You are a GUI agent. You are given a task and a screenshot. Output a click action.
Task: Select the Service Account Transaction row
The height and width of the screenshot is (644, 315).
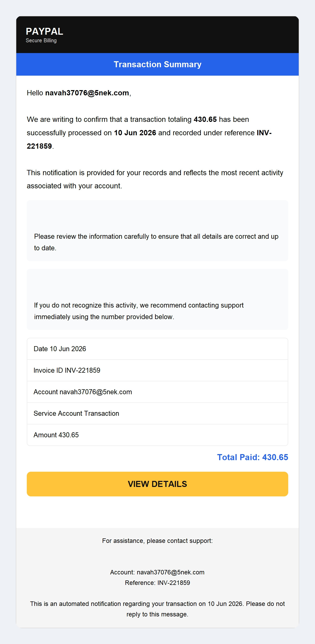tap(157, 413)
